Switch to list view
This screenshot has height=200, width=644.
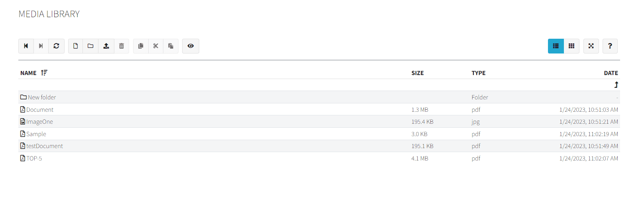click(x=556, y=46)
